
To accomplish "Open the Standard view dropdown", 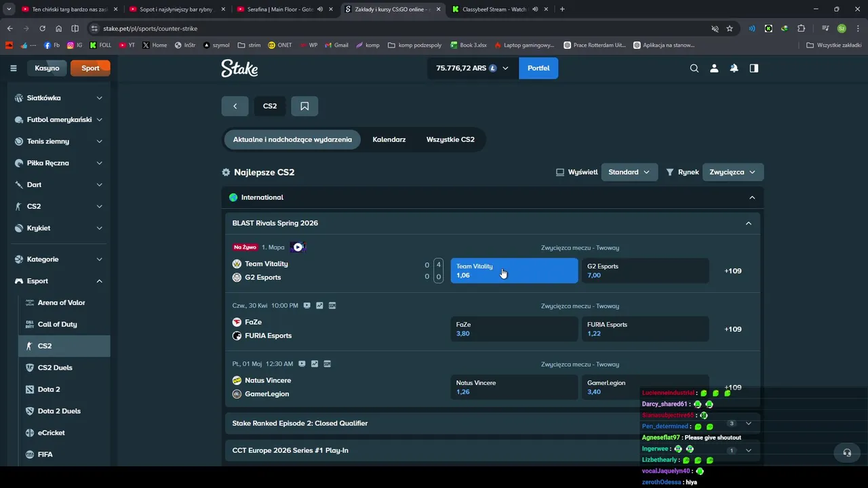I will (629, 172).
